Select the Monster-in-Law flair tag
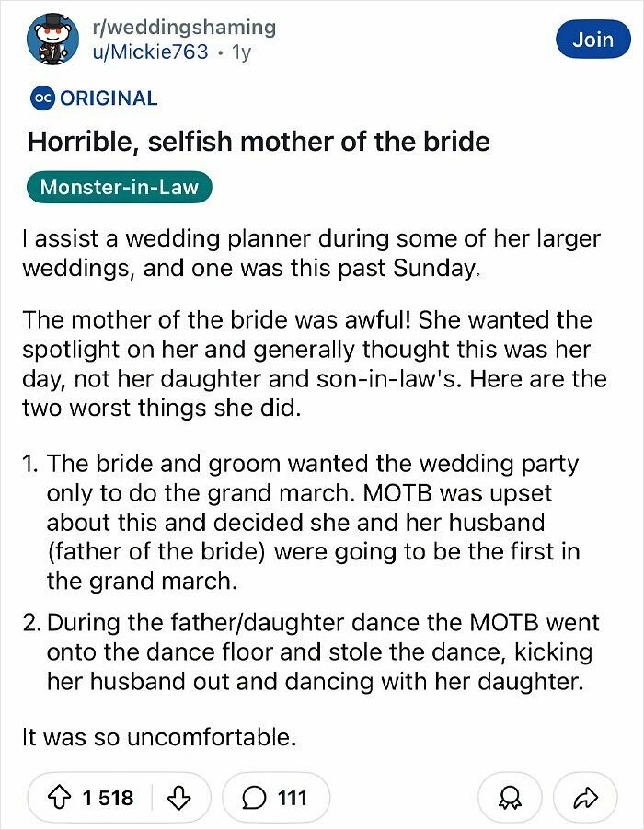644x830 pixels. click(x=121, y=187)
